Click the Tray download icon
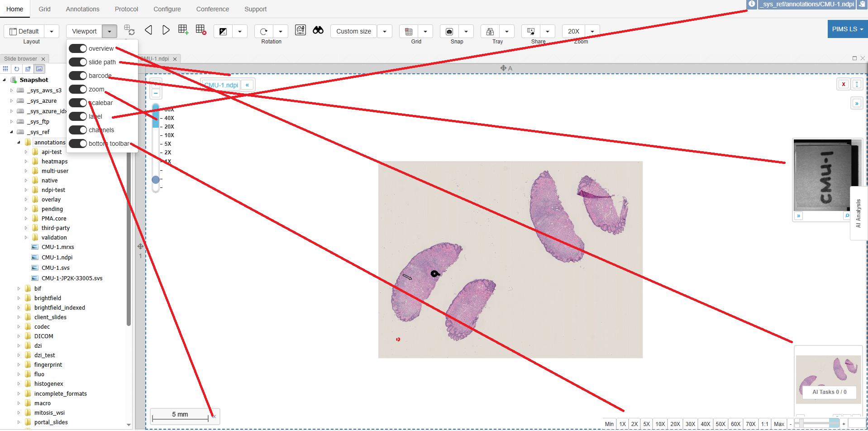This screenshot has width=868, height=431. click(x=490, y=31)
